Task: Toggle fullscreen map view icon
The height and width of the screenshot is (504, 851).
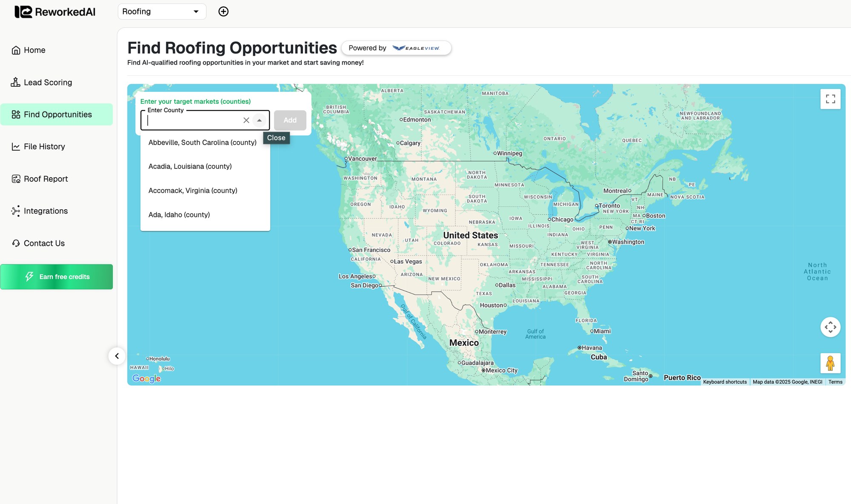Action: point(830,99)
